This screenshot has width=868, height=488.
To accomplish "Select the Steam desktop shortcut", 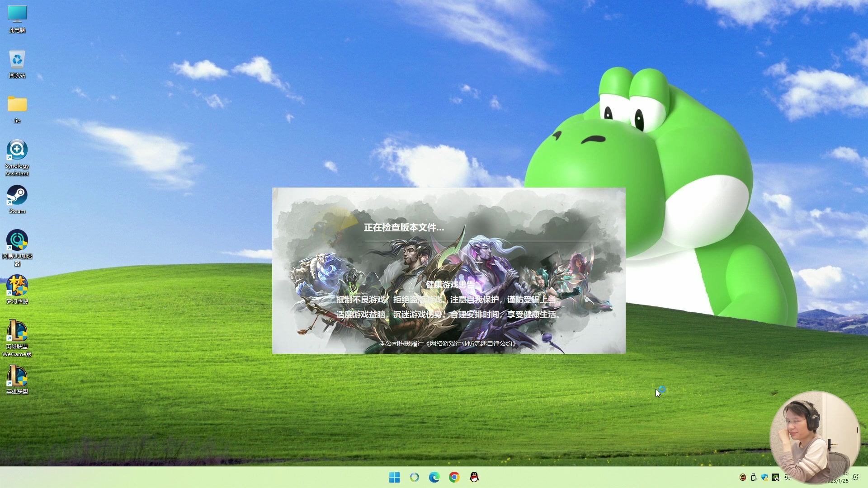I will tap(17, 199).
